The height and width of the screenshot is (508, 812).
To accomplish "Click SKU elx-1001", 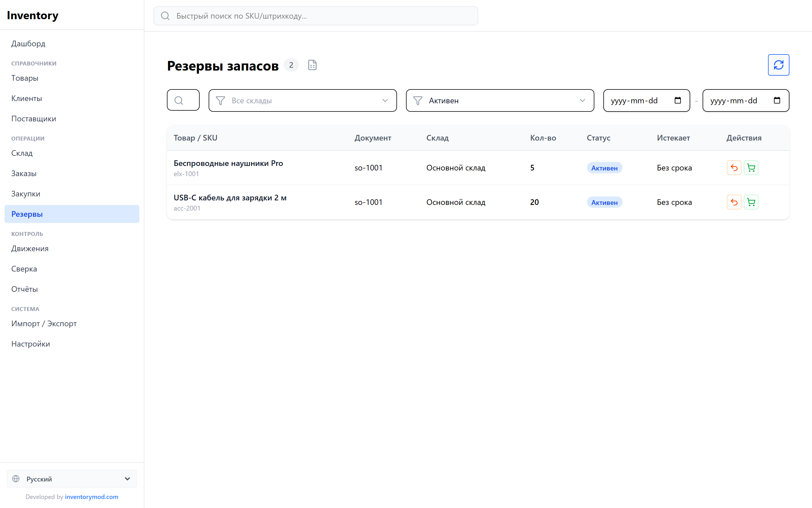I will (186, 174).
